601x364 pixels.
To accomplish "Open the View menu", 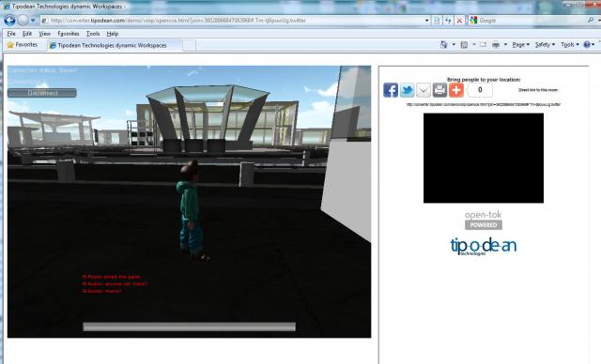I will point(44,34).
